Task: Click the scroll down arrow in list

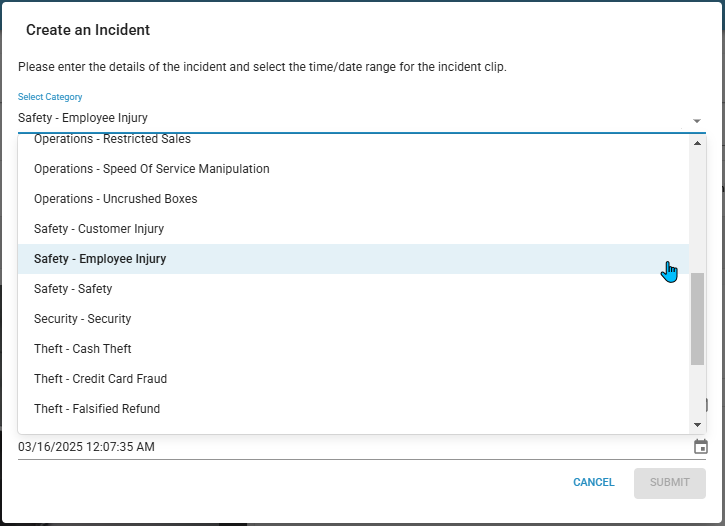Action: [x=697, y=425]
